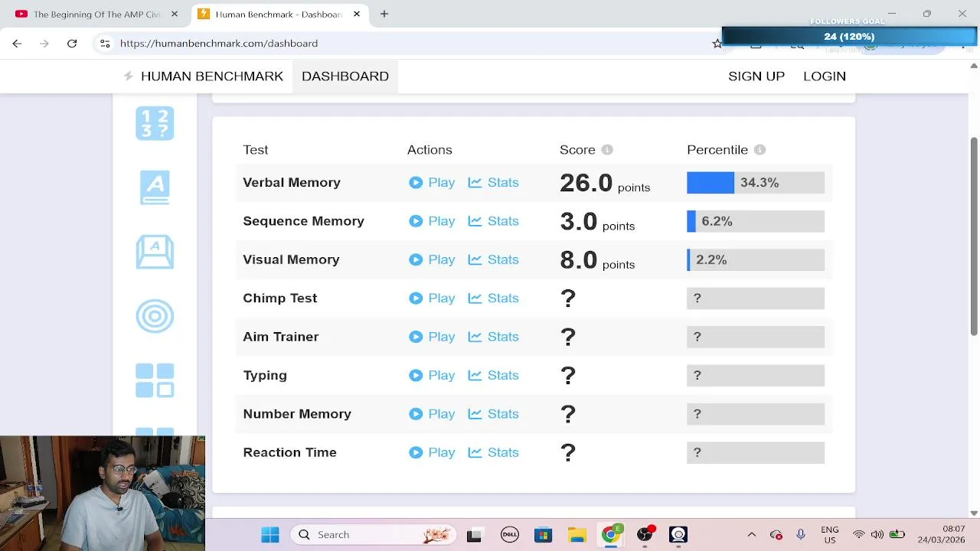Click the play icon in Verbal Memory row
Screen dimensions: 980x551
(x=416, y=182)
